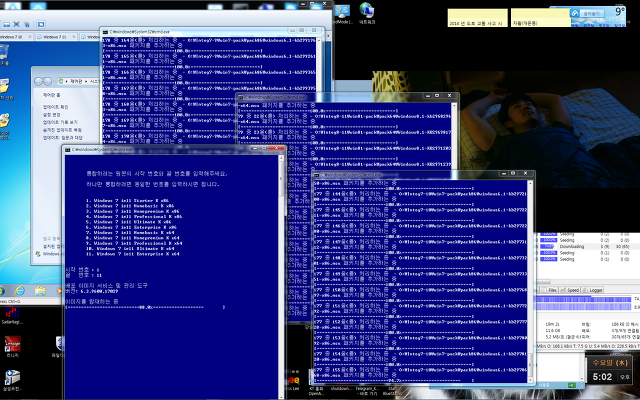
Task: Click the highlighted console view icon in VMware toolbar
Action: pyautogui.click(x=41, y=24)
